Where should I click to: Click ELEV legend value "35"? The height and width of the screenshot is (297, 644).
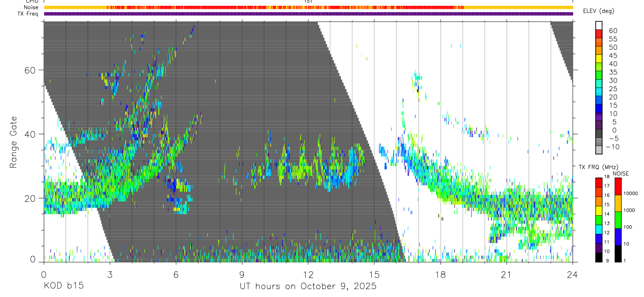coord(613,72)
